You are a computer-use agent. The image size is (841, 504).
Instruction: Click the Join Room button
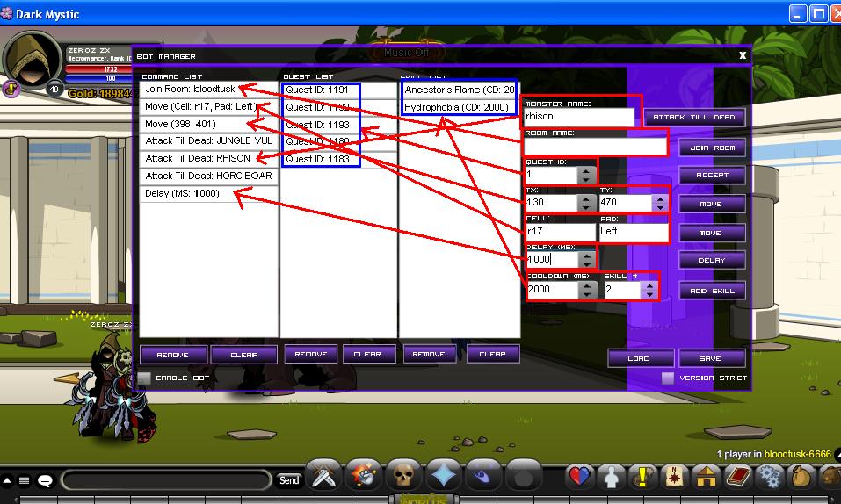pyautogui.click(x=713, y=148)
